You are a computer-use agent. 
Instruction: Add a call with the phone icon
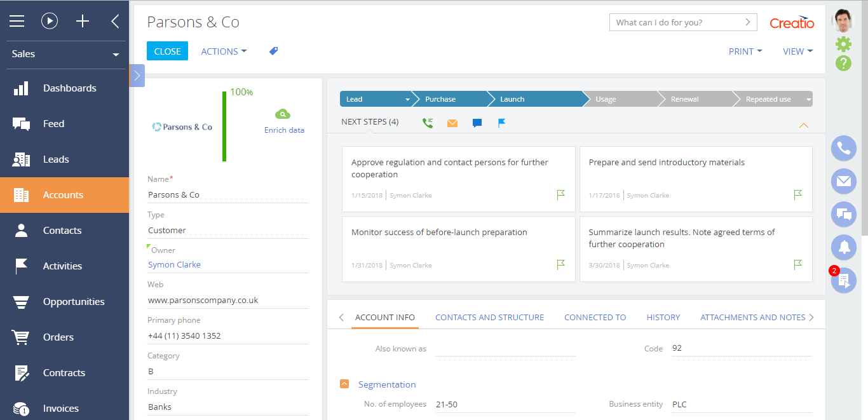pyautogui.click(x=428, y=123)
